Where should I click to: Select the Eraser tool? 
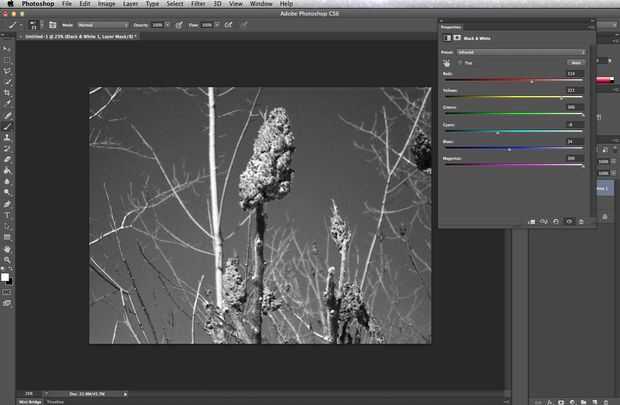[7, 159]
